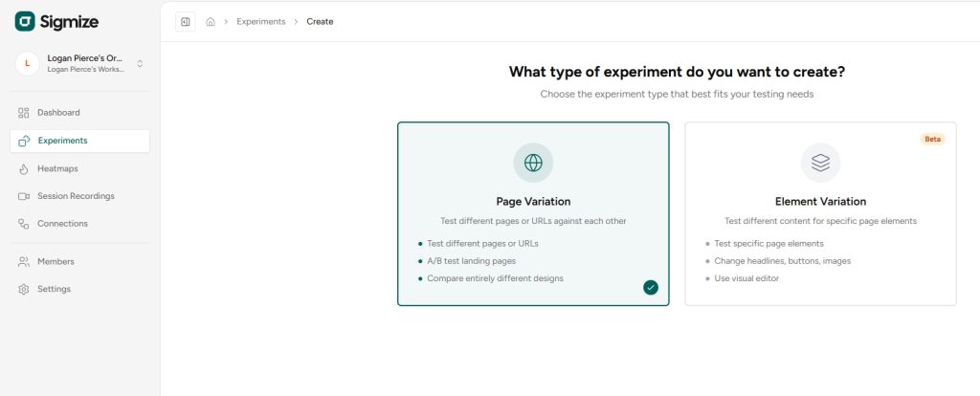
Task: Toggle the sidebar collapse button
Action: coord(186,22)
